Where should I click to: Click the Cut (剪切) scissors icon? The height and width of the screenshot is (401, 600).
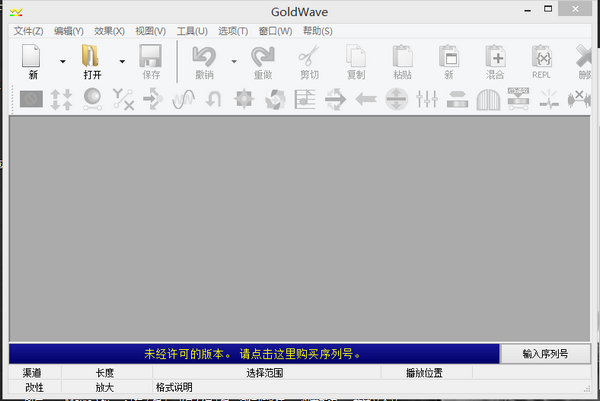(309, 56)
